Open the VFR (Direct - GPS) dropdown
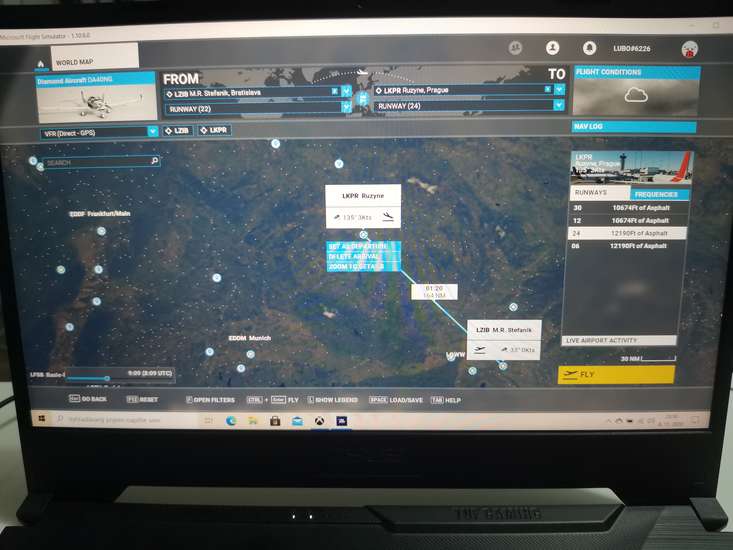Viewport: 733px width, 550px height. (99, 133)
